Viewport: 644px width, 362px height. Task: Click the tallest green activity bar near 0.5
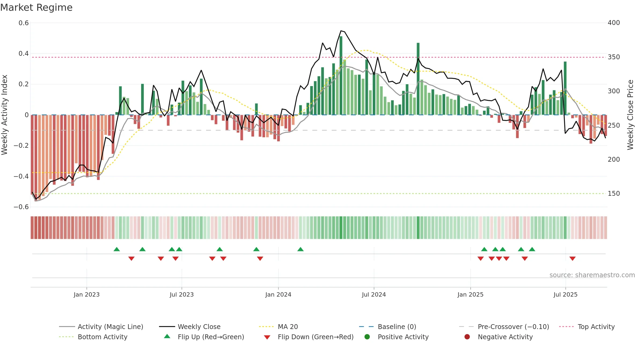tap(341, 76)
